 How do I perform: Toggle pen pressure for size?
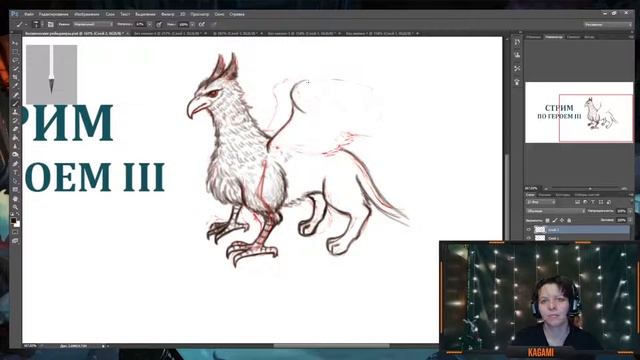click(x=215, y=24)
